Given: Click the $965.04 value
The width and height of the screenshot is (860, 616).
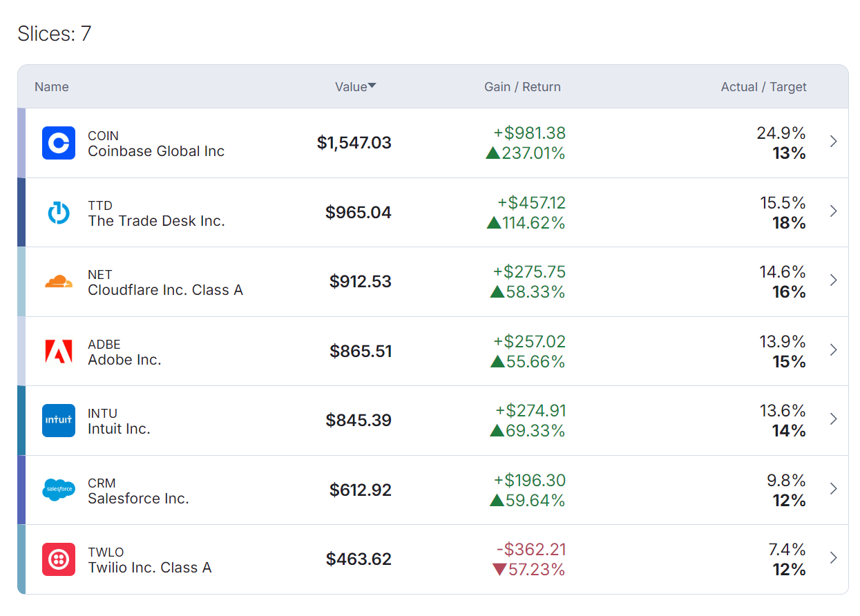Looking at the screenshot, I should coord(359,213).
